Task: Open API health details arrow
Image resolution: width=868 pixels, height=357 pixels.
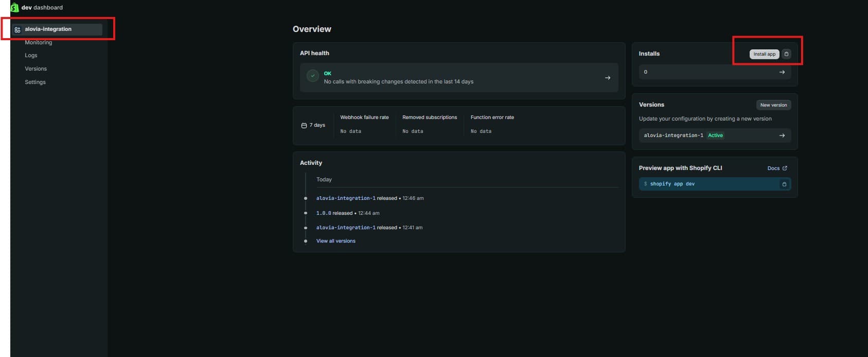Action: [x=608, y=78]
